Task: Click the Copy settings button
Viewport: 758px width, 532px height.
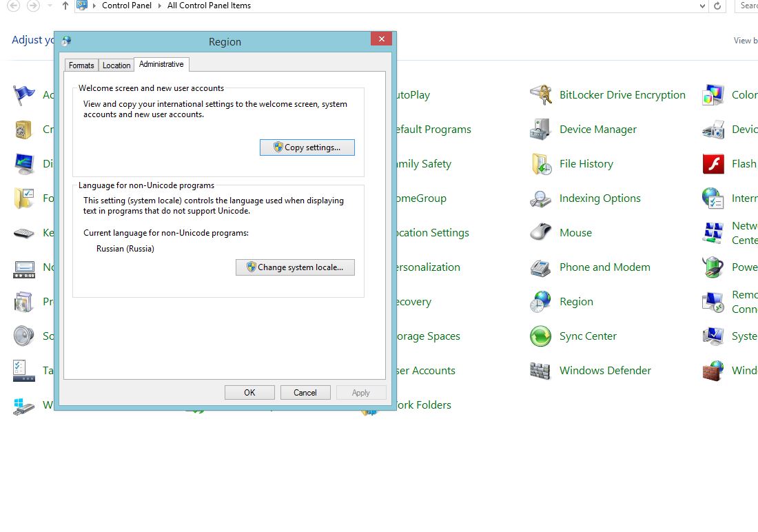Action: click(x=307, y=147)
